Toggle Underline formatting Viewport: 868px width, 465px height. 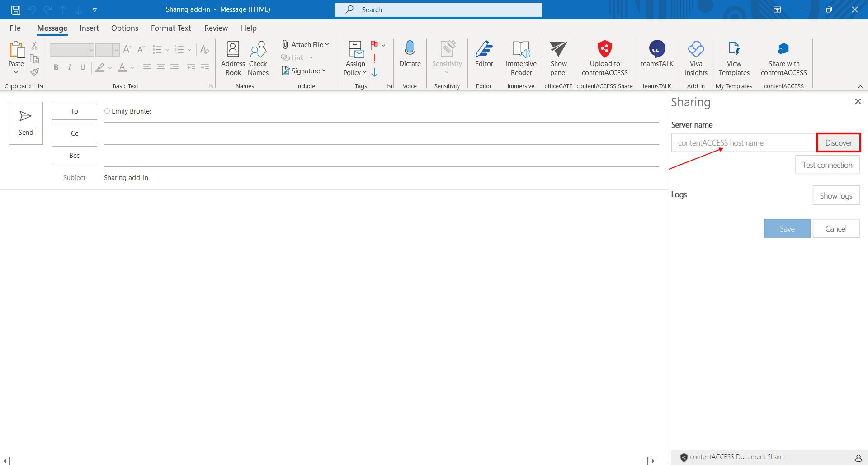pos(83,68)
